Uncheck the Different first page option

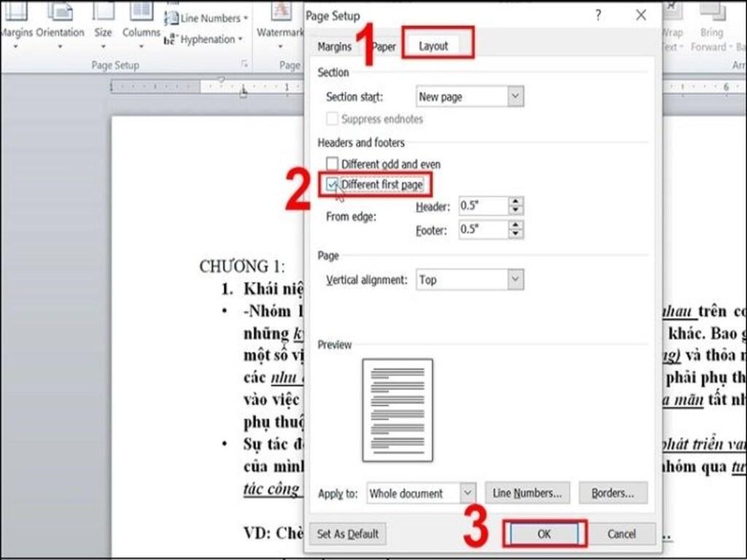tap(333, 184)
